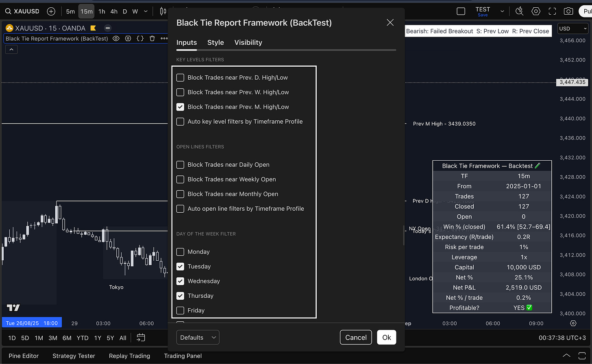Toggle Block Trades near Prev. D. High/Low
Image resolution: width=592 pixels, height=364 pixels.
pyautogui.click(x=180, y=78)
